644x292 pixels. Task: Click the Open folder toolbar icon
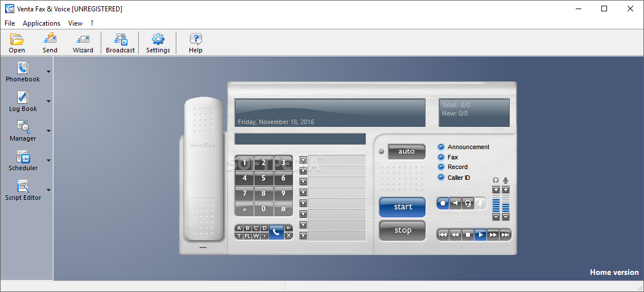17,39
